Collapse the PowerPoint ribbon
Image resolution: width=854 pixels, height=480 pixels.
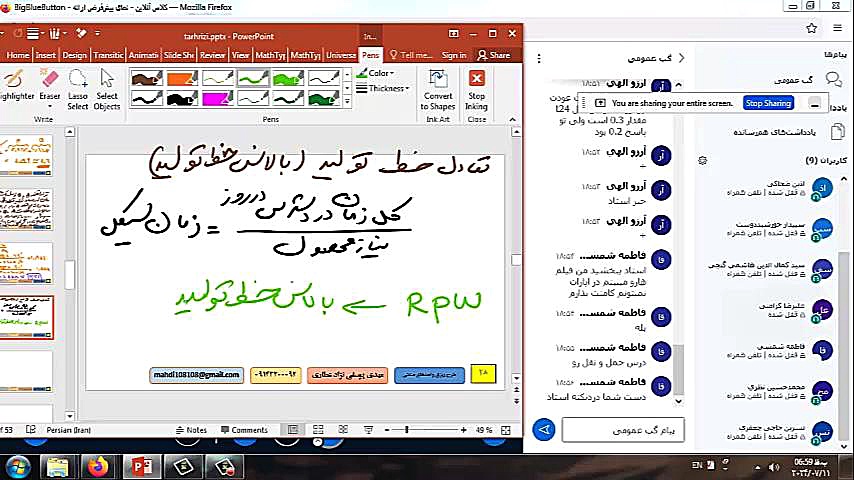(513, 119)
